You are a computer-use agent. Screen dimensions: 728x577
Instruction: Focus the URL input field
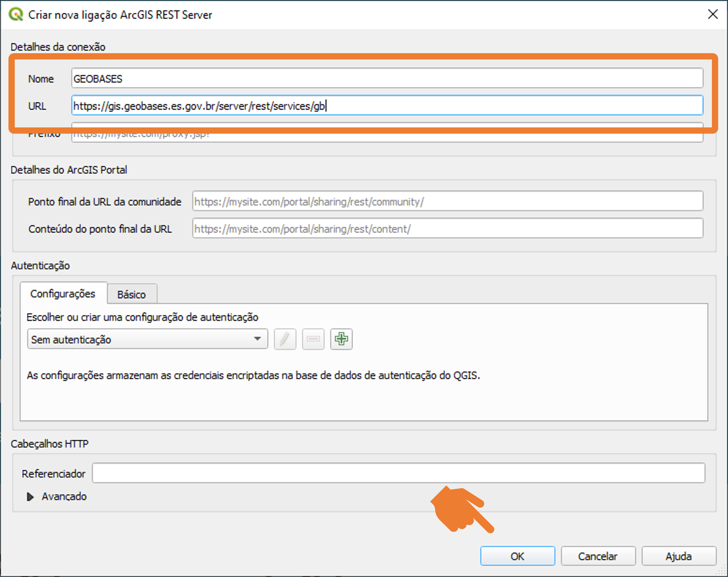click(387, 106)
